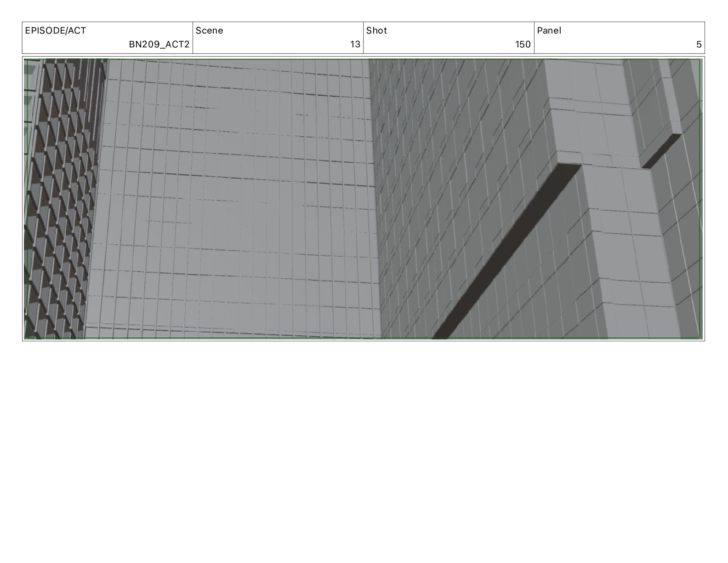Click the storyboard panel building image
The width and height of the screenshot is (728, 563).
tap(363, 199)
